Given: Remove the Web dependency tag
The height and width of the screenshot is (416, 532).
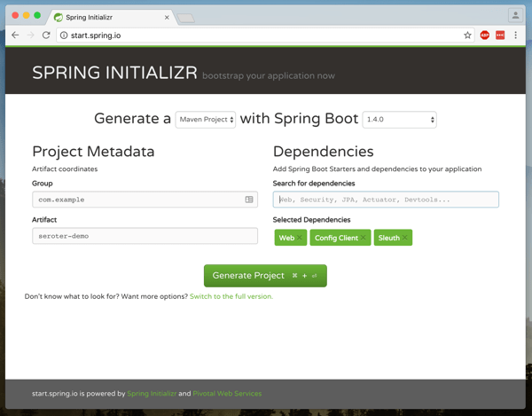Looking at the screenshot, I should tap(301, 238).
